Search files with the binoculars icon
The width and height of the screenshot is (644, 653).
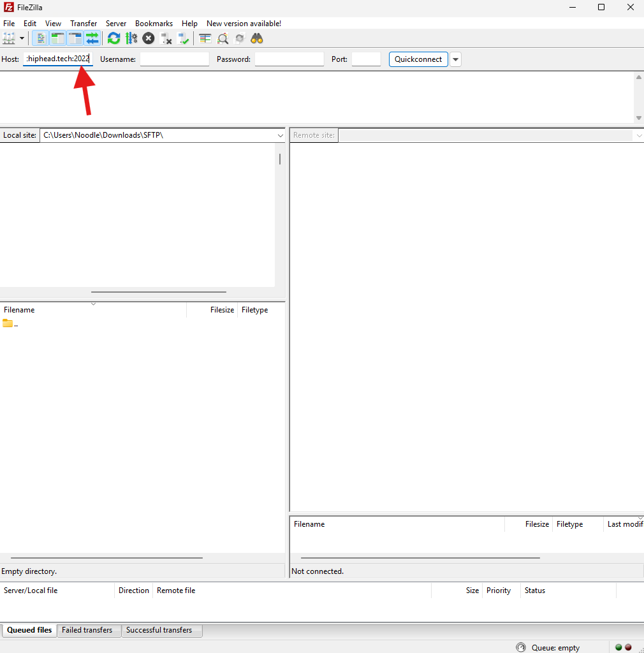pyautogui.click(x=257, y=39)
